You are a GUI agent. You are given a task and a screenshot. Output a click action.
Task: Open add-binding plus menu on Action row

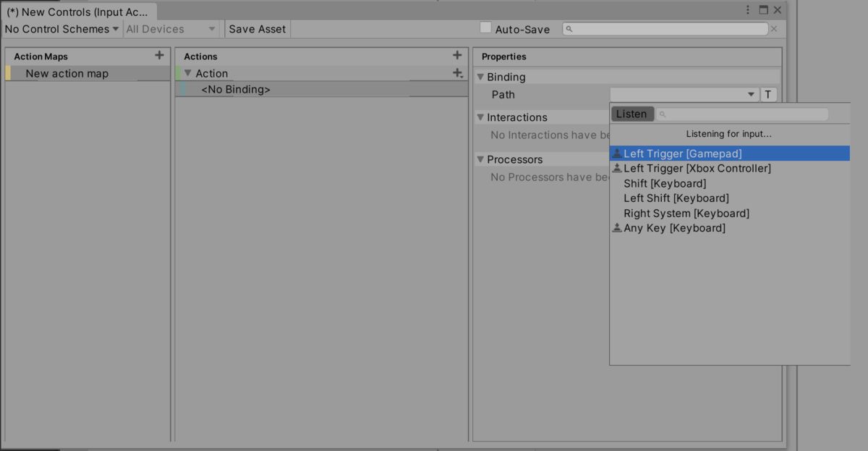click(x=457, y=73)
